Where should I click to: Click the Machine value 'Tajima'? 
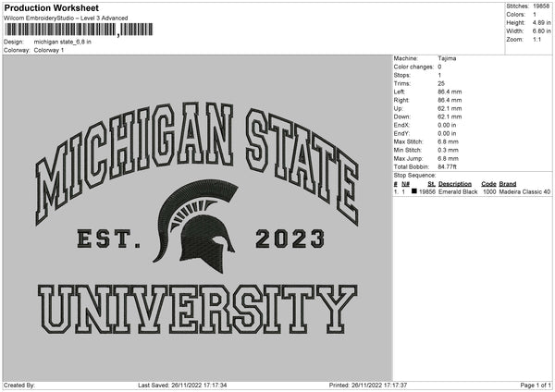tap(447, 58)
